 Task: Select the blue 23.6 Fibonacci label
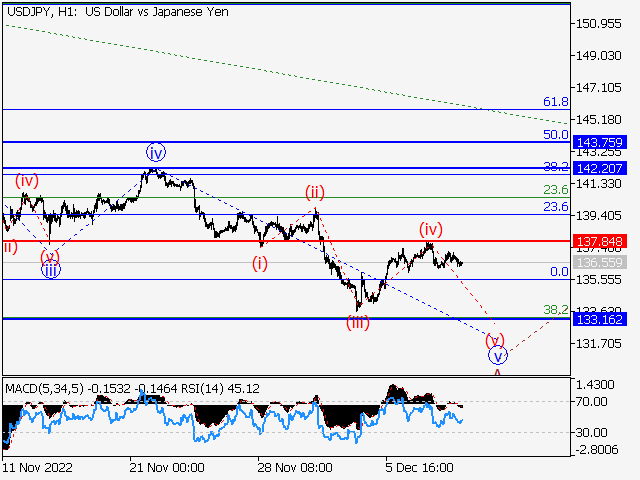point(556,207)
